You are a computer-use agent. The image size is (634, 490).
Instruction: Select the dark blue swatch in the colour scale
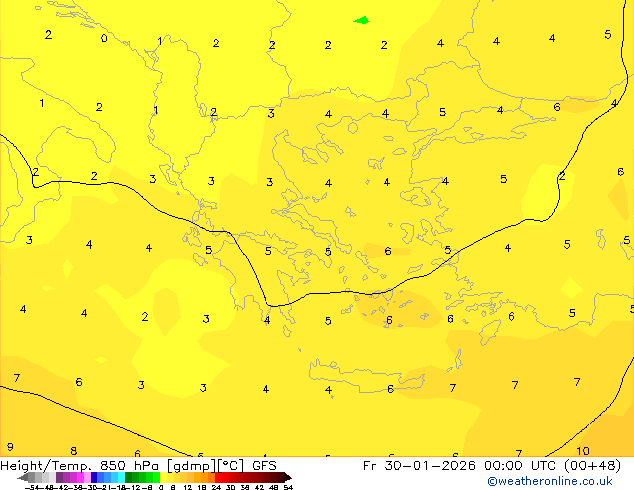(x=94, y=477)
